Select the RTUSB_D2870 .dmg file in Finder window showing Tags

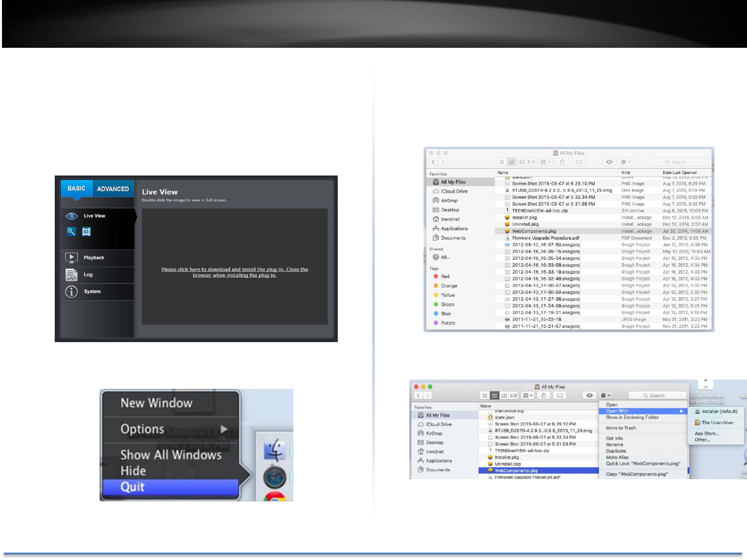click(604, 190)
